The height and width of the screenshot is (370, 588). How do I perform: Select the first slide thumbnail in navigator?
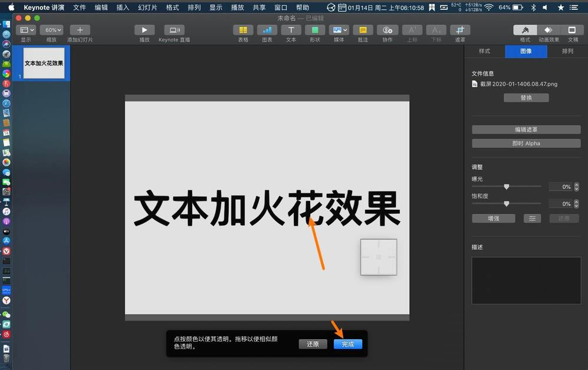[44, 62]
